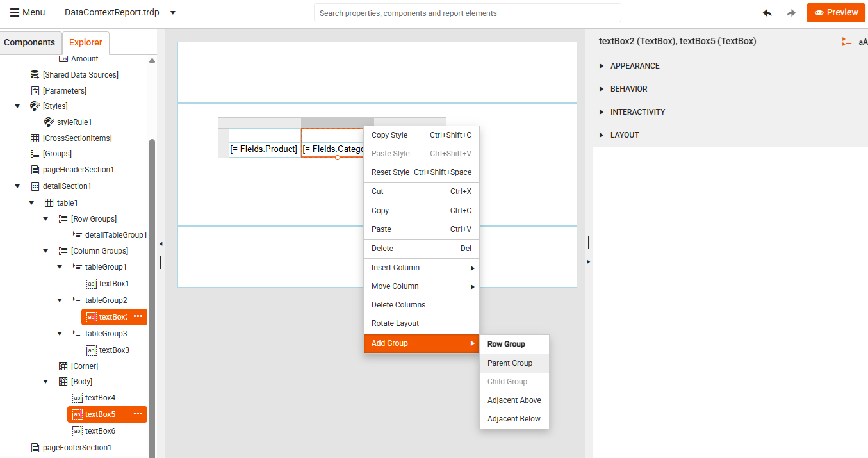Click the Preview button
Viewport: 868px width, 458px height.
pyautogui.click(x=835, y=12)
